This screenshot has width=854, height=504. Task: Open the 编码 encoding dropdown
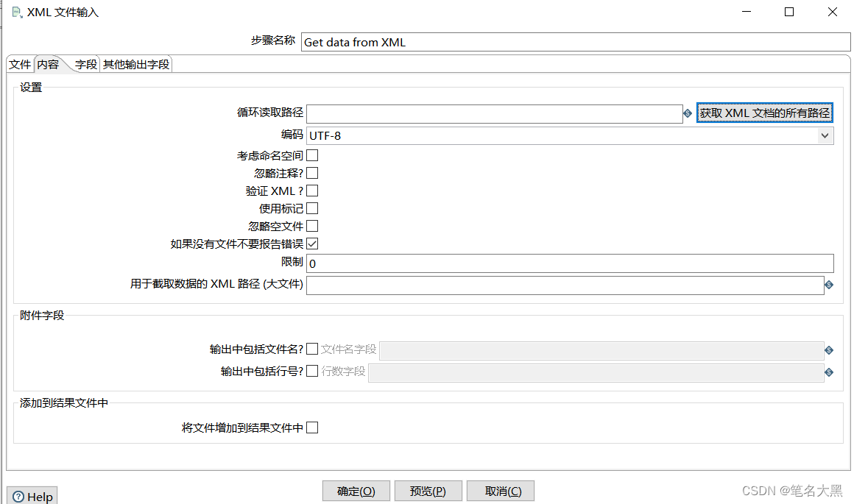coord(825,135)
